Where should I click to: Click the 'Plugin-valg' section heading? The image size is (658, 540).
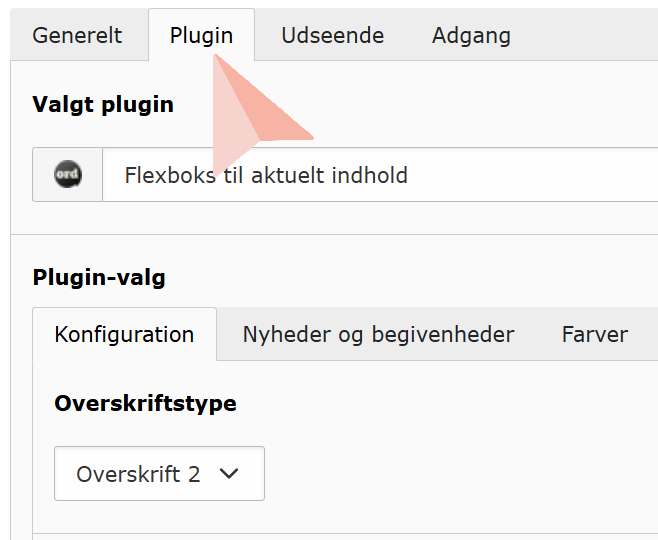coord(99,277)
